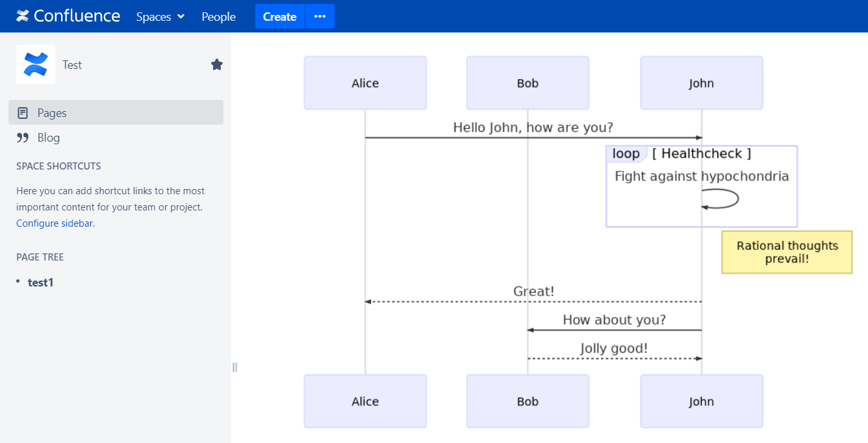Click the Test space logo thumbnail
Image resolution: width=868 pixels, height=443 pixels.
click(36, 64)
